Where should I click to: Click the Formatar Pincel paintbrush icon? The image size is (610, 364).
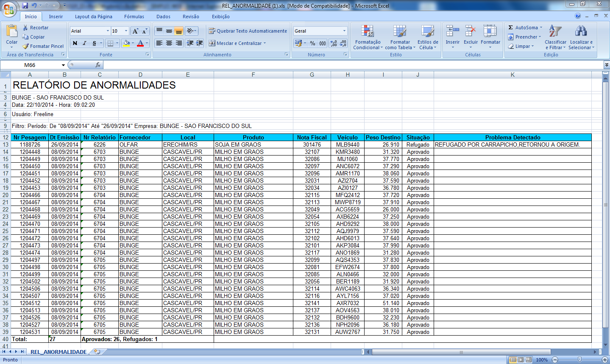(x=25, y=46)
